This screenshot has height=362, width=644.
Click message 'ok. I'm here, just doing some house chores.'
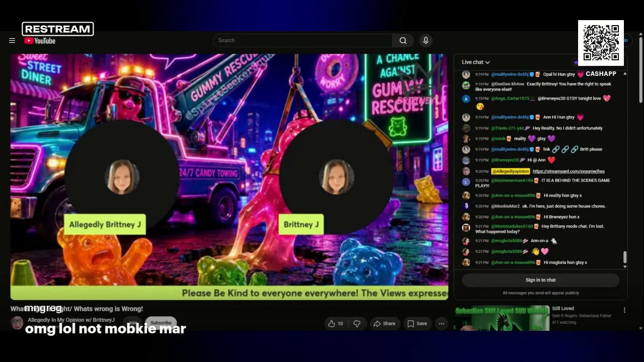point(565,206)
